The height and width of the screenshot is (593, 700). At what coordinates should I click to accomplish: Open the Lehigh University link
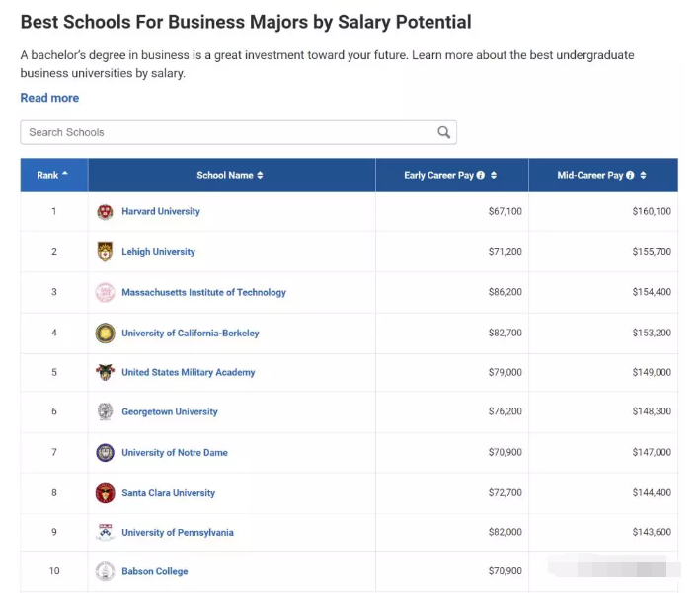click(x=159, y=252)
